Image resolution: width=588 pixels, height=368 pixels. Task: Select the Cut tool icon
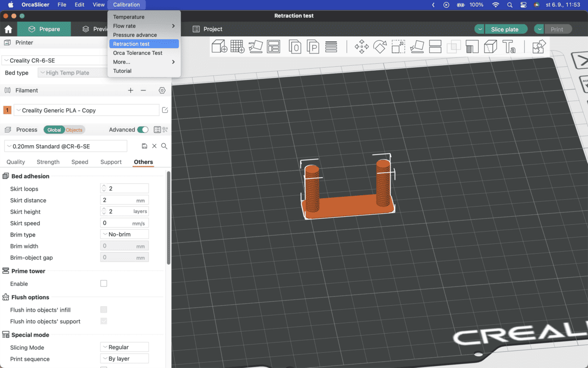[435, 47]
